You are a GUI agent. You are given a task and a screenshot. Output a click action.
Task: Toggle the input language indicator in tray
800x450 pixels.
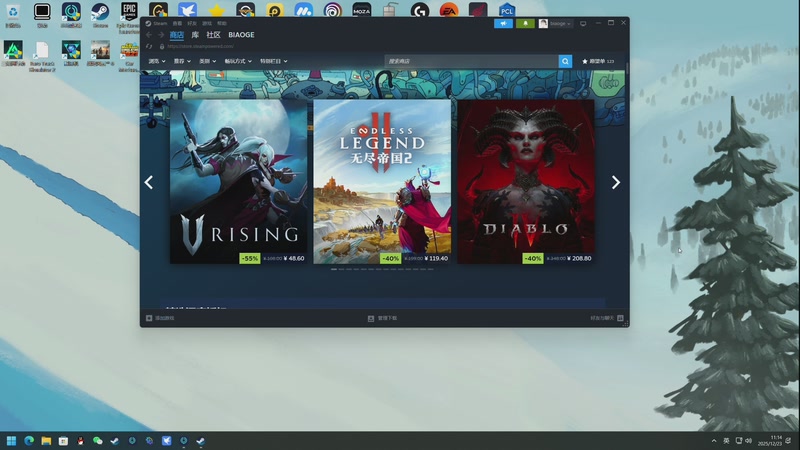point(726,441)
